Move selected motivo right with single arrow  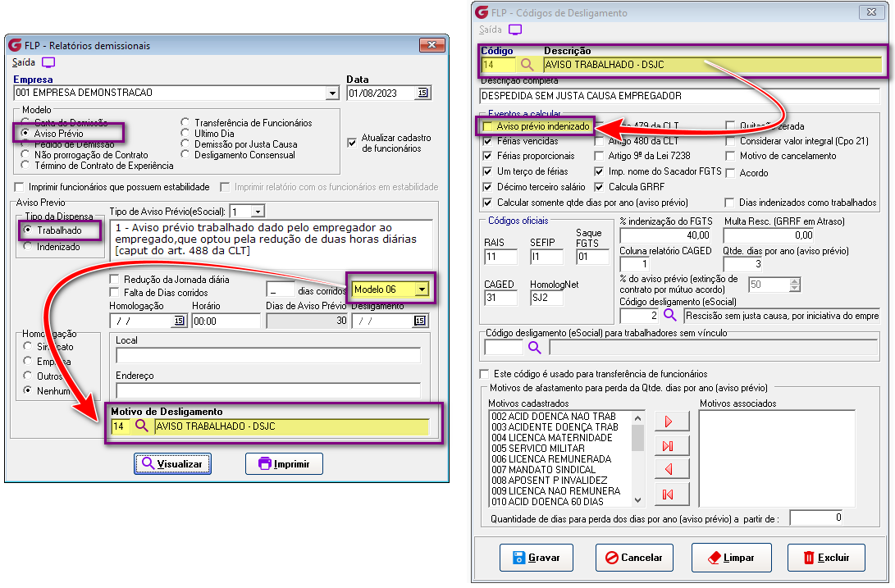pyautogui.click(x=673, y=422)
